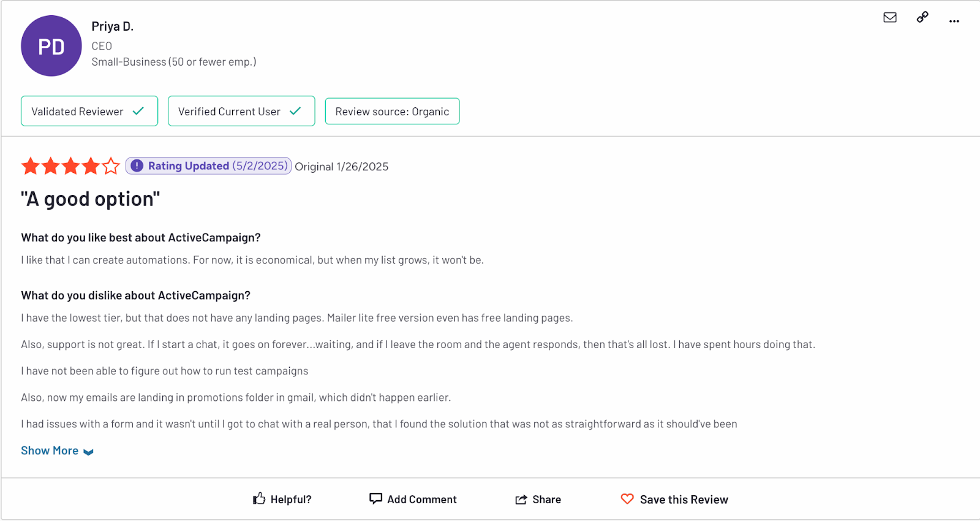Click the sentence about Gmail promotions folder
The height and width of the screenshot is (521, 980).
point(236,397)
